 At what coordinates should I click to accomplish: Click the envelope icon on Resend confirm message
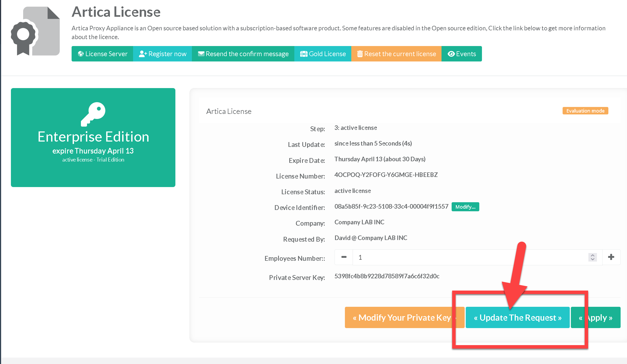click(x=201, y=54)
